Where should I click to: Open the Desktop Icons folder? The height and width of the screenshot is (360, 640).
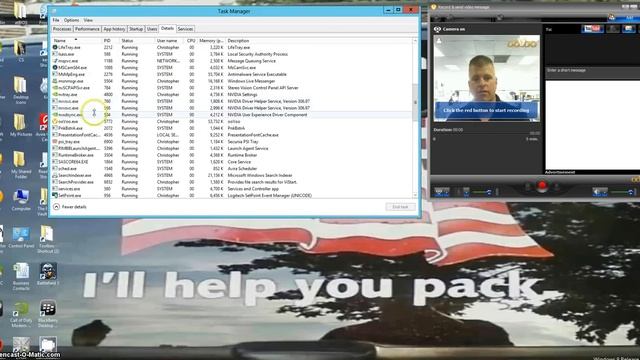click(x=20, y=90)
